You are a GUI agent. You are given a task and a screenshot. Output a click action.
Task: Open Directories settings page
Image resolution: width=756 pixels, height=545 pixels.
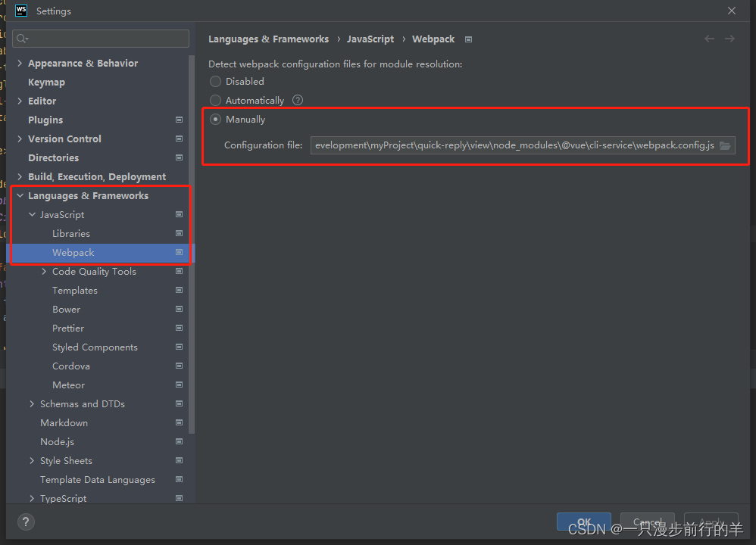coord(53,158)
